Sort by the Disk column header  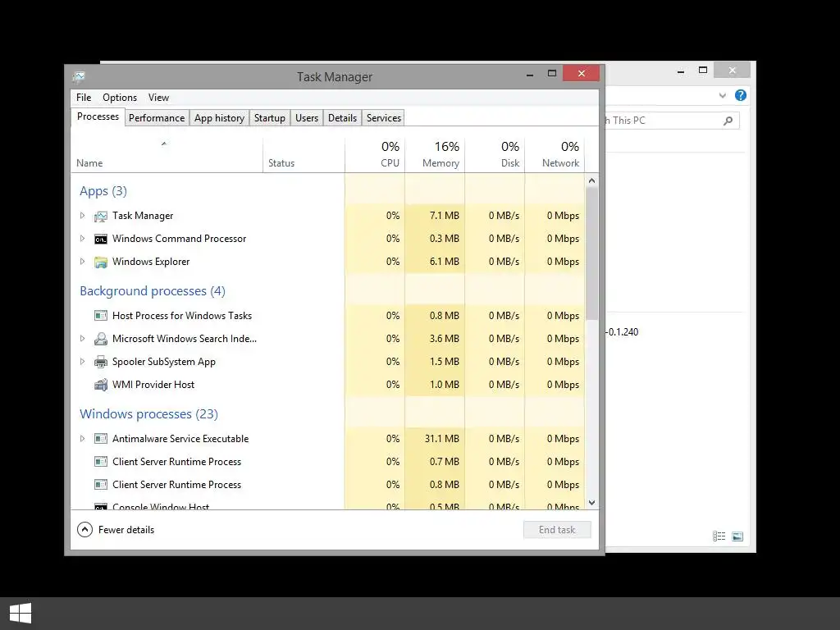pyautogui.click(x=495, y=155)
